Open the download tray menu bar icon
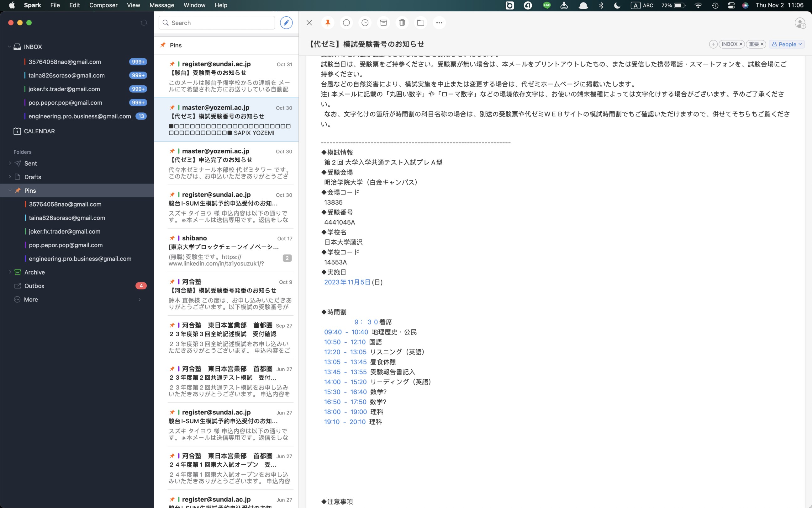Image resolution: width=812 pixels, height=508 pixels. point(564,5)
